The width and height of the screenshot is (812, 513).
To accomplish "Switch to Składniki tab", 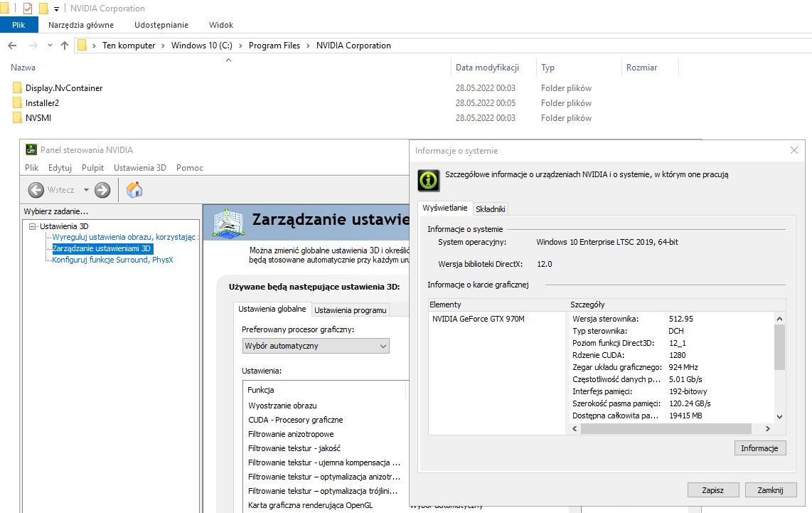I will [490, 208].
